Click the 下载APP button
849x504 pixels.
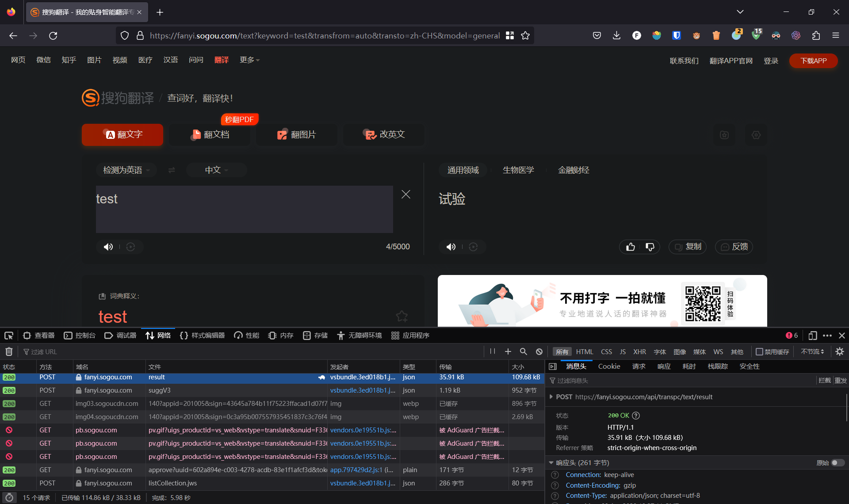click(x=813, y=61)
